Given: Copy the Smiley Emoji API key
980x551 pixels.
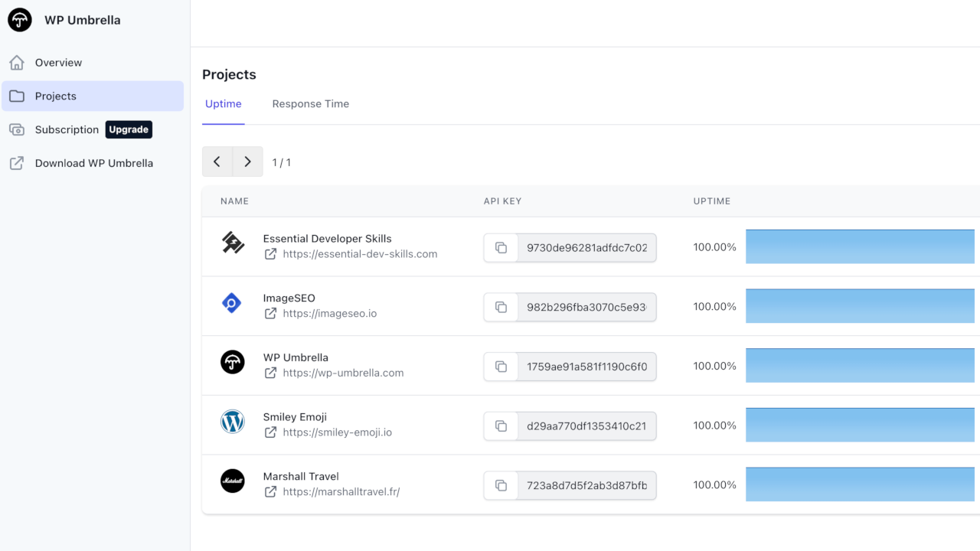Looking at the screenshot, I should (501, 426).
